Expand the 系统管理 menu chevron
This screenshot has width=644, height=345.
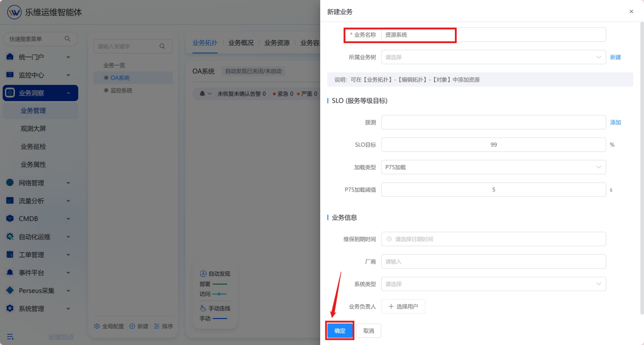click(69, 308)
